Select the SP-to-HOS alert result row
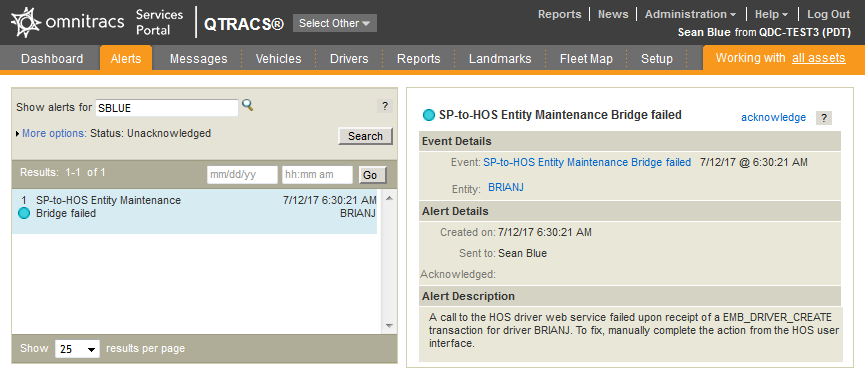The image size is (865, 375). (x=195, y=212)
